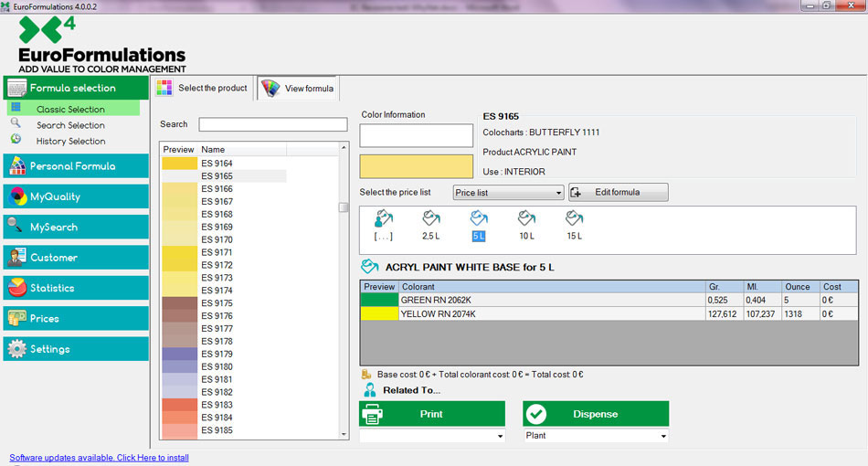Click the Statistics pie chart icon

[x=17, y=287]
